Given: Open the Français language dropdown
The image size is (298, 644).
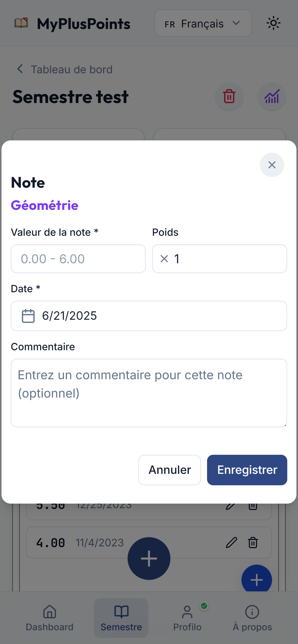Looking at the screenshot, I should point(203,23).
